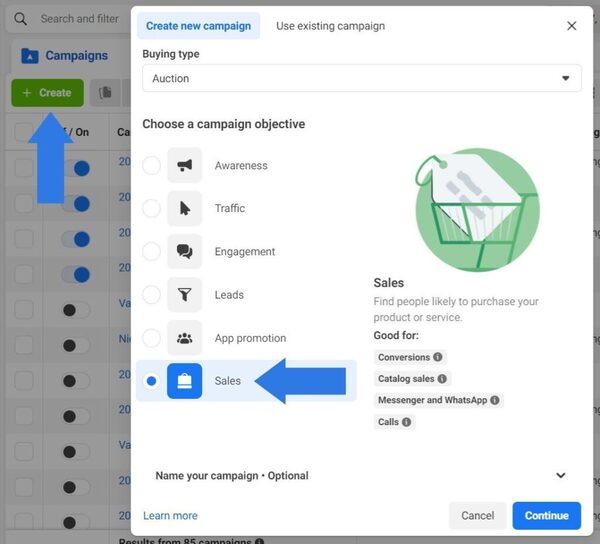The width and height of the screenshot is (600, 544).
Task: Select the Traffic objective radio button
Action: pos(151,208)
